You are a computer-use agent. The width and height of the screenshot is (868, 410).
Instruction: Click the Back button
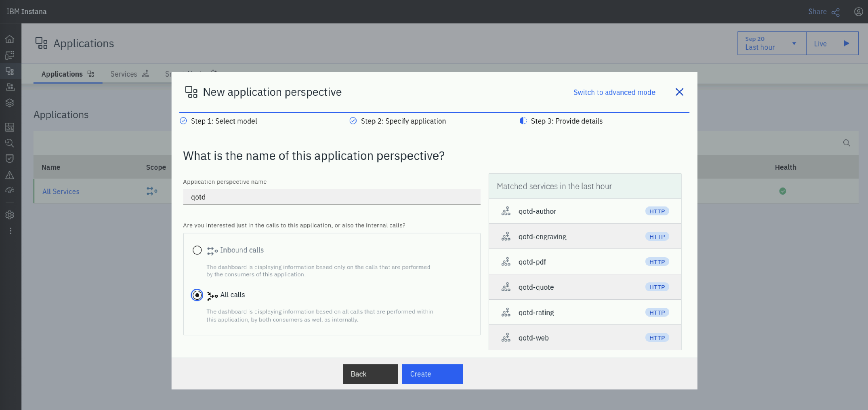[370, 374]
